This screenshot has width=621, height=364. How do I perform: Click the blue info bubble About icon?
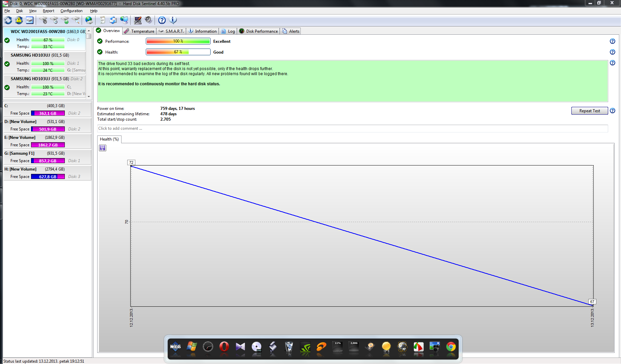(x=173, y=20)
